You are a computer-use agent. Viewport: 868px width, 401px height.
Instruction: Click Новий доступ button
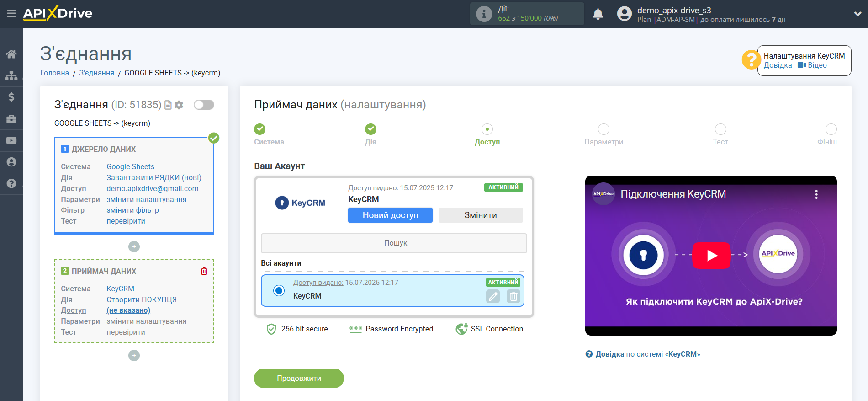[390, 215]
